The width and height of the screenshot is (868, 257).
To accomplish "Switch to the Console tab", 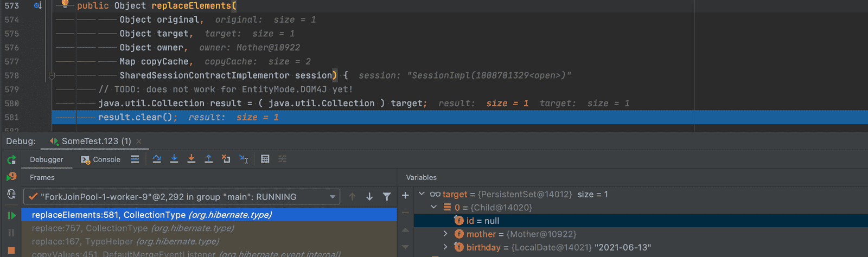I will click(x=101, y=159).
